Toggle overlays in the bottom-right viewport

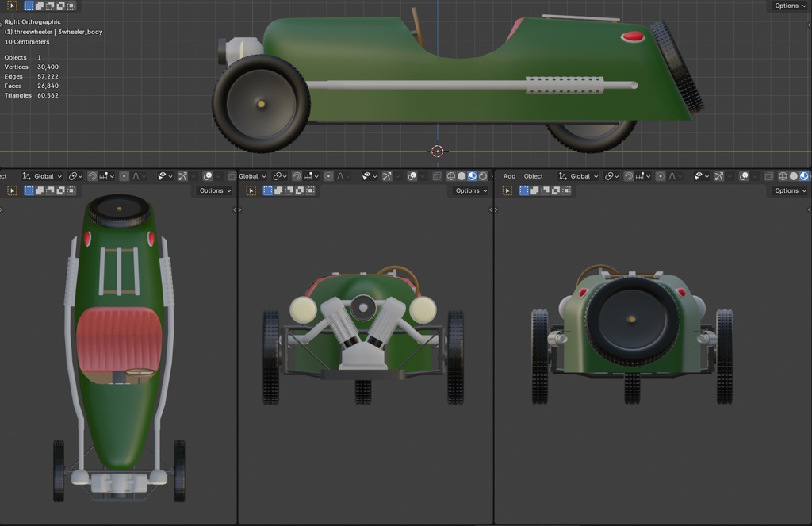point(744,176)
